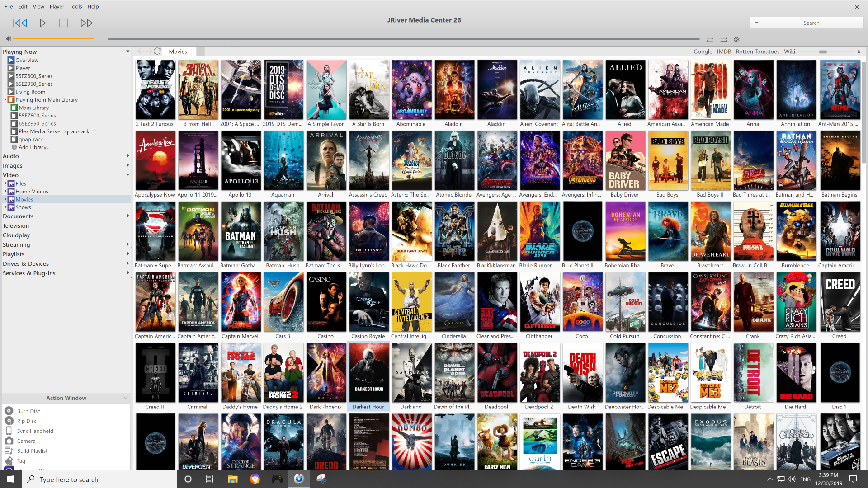Click the Rotten Tomatoes link

[757, 52]
